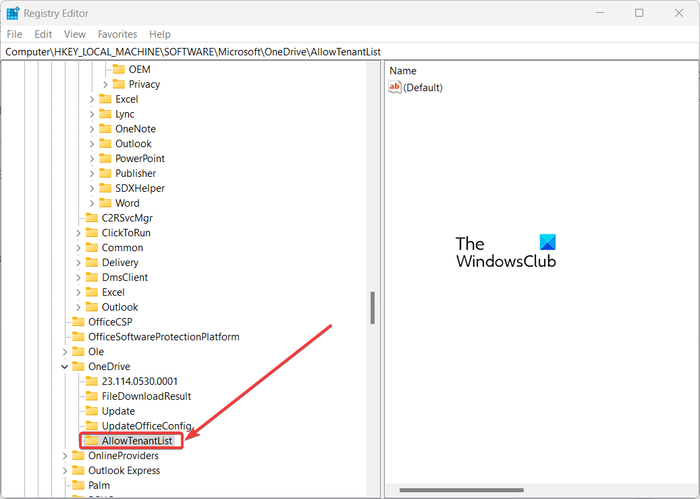Open the Favorites menu

click(x=117, y=34)
